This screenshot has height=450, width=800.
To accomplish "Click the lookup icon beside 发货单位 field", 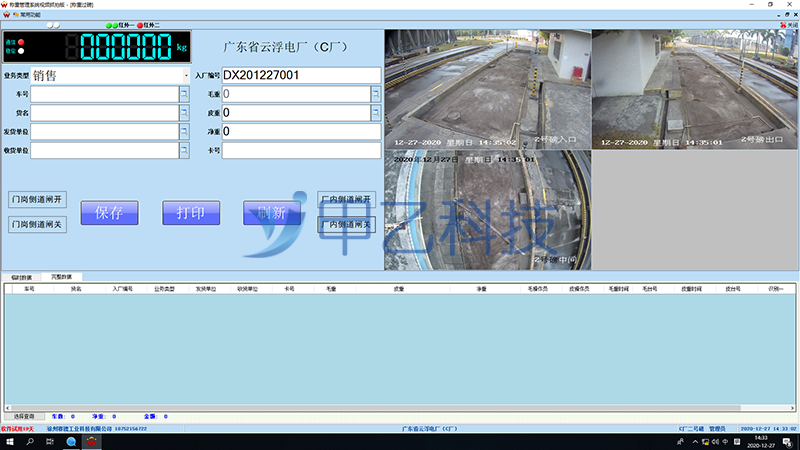I will [x=184, y=131].
